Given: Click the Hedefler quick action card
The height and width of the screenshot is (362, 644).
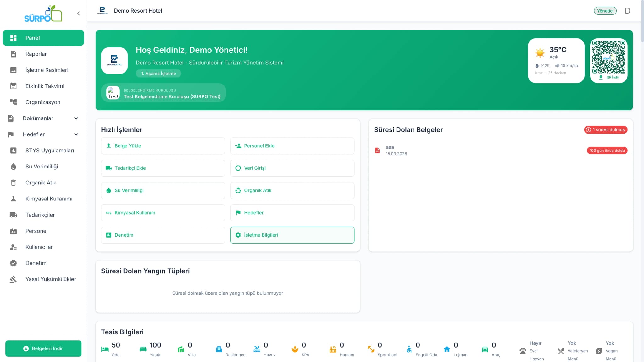Looking at the screenshot, I should (292, 213).
